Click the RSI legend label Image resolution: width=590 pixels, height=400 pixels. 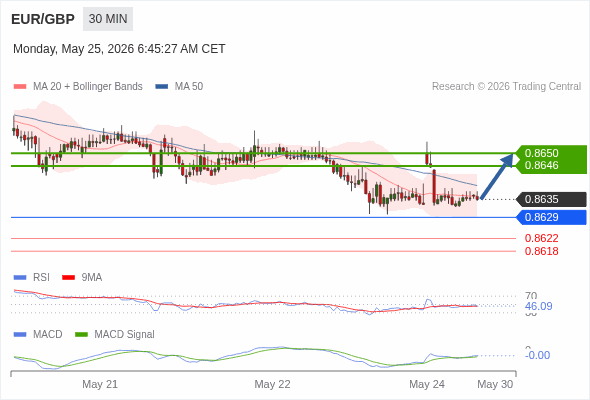click(x=41, y=278)
